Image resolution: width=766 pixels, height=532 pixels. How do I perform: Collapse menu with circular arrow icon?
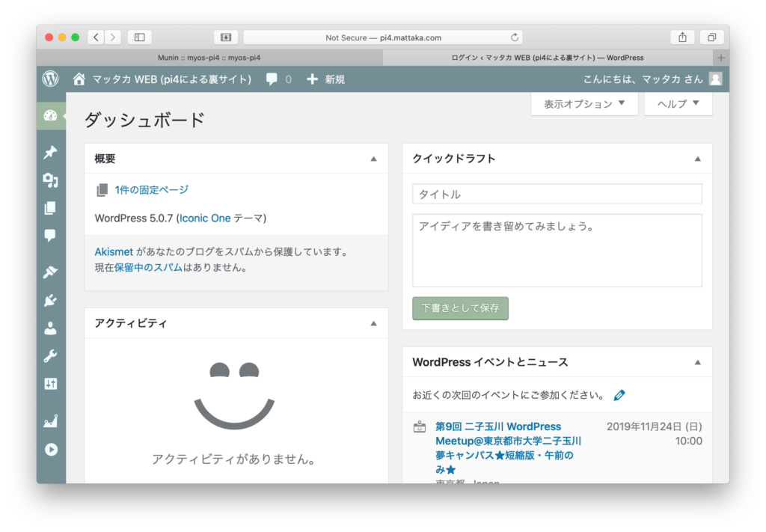click(x=51, y=450)
